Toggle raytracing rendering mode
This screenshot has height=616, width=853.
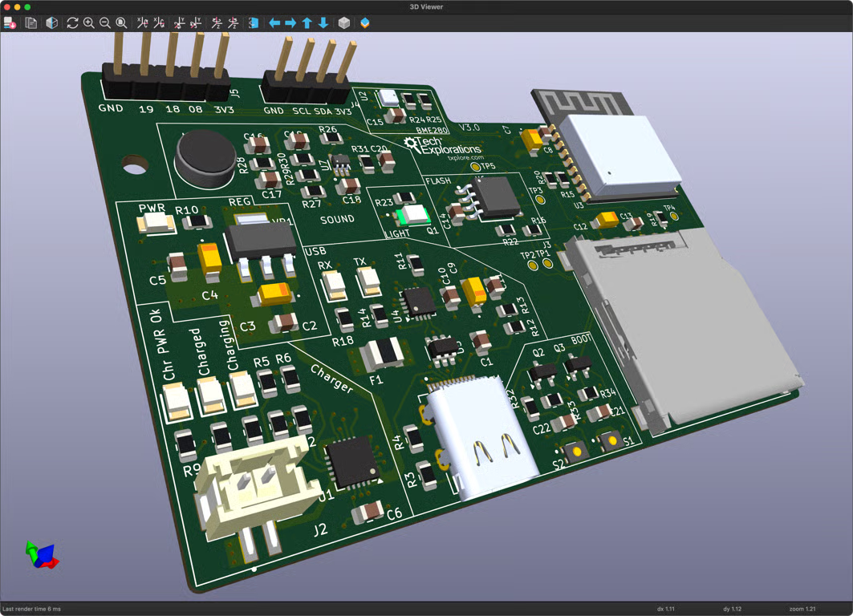pos(363,22)
